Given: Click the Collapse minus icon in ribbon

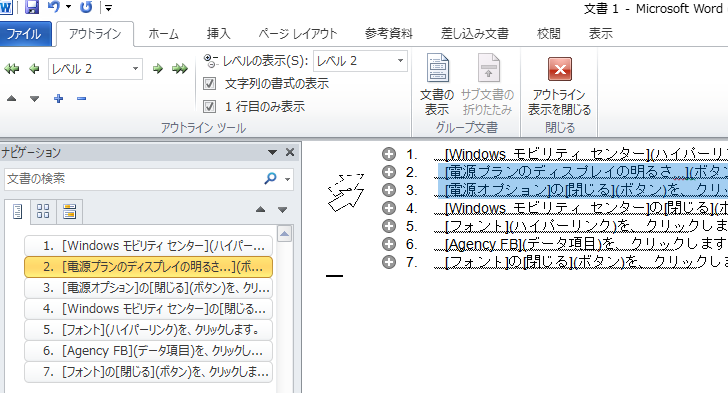Looking at the screenshot, I should (x=82, y=98).
